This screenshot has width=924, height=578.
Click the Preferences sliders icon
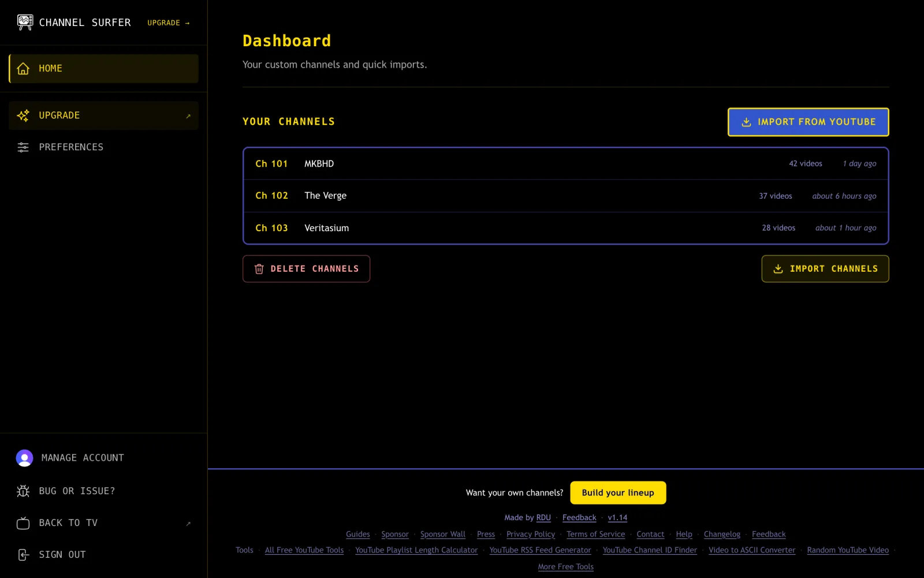coord(23,147)
